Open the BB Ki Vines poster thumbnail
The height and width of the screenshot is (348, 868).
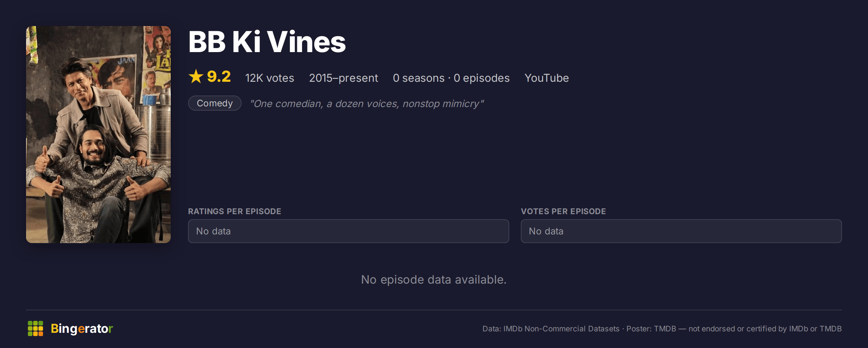pyautogui.click(x=98, y=135)
